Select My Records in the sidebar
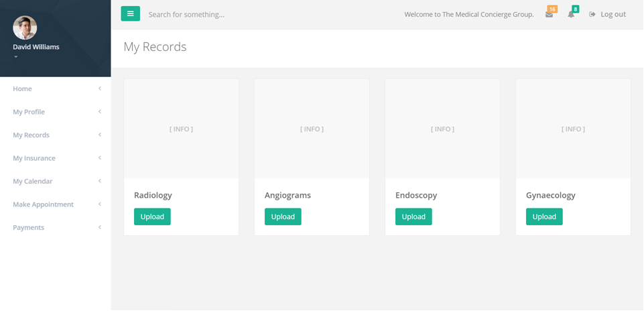The width and height of the screenshot is (644, 311). (31, 135)
